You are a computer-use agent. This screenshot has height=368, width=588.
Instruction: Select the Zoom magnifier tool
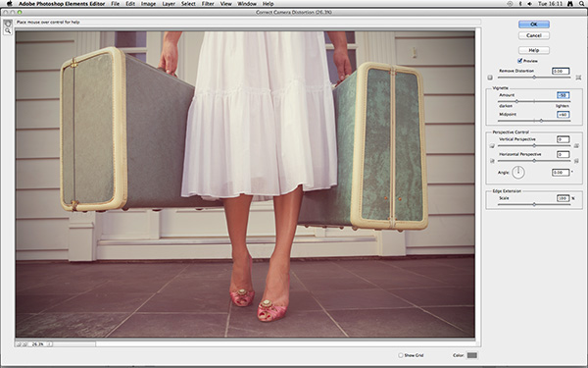coord(7,31)
